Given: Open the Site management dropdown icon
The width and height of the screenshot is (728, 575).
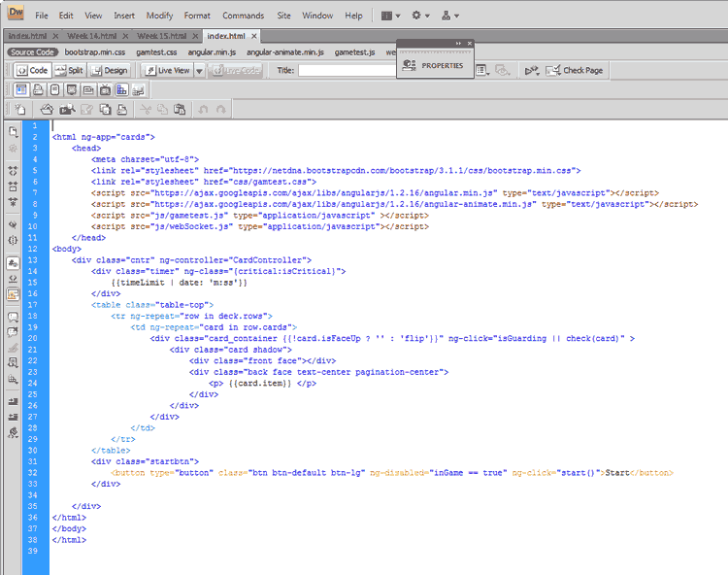Looking at the screenshot, I should (449, 16).
